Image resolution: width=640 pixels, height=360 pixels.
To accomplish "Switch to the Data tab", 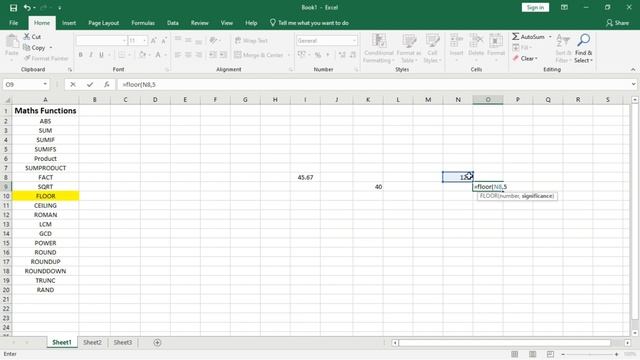I will coord(173,23).
